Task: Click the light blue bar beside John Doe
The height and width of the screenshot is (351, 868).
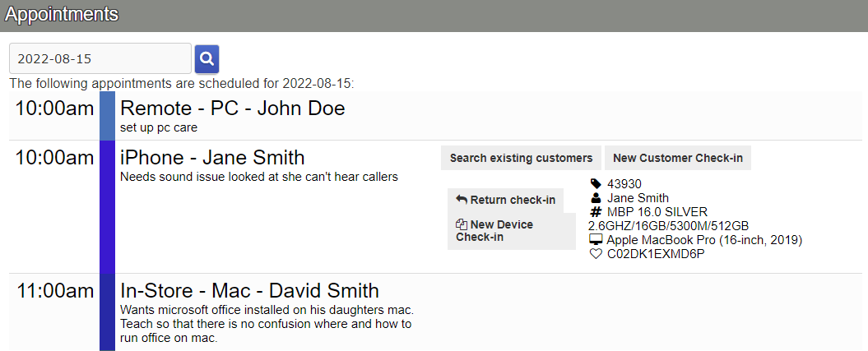Action: point(107,116)
